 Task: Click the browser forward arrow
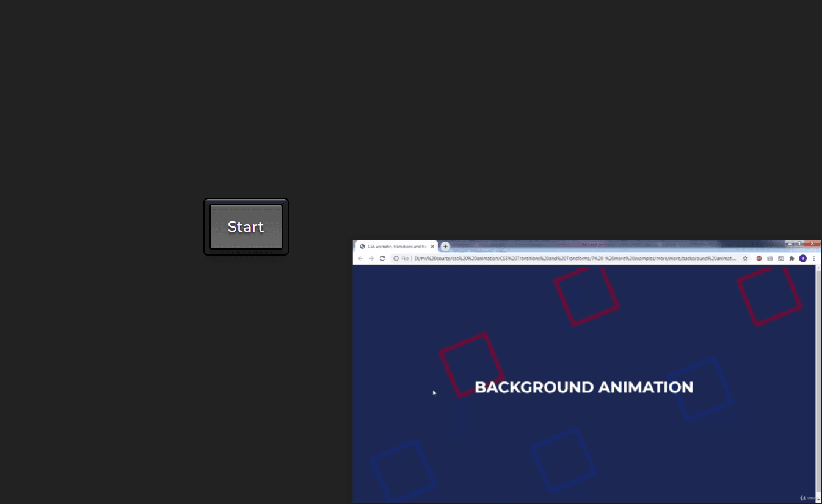(x=371, y=258)
